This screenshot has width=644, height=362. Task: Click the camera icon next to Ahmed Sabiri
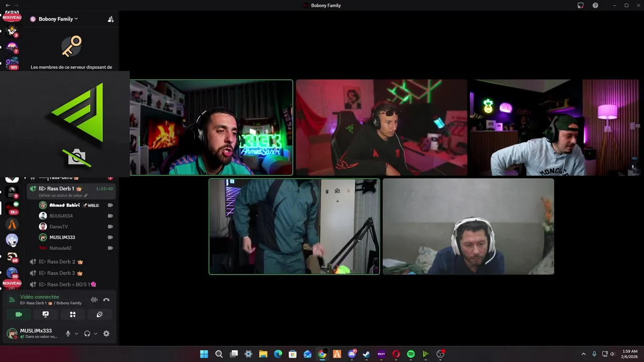[x=110, y=205]
